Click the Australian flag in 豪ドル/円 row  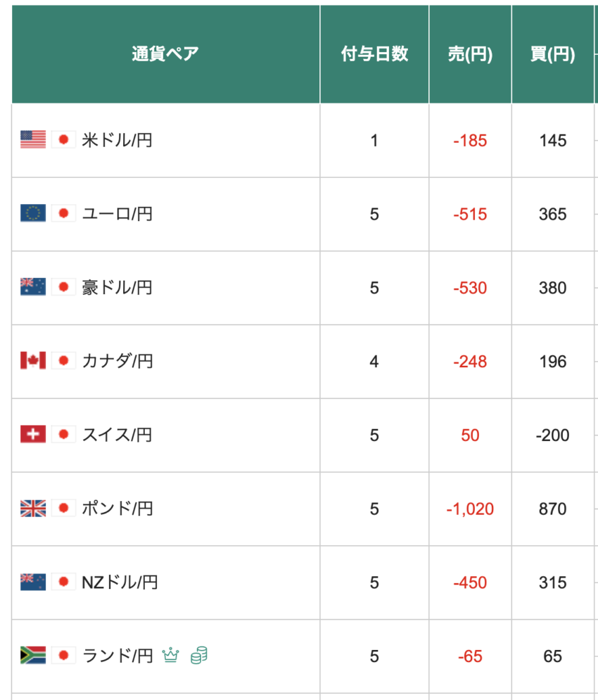pos(33,287)
